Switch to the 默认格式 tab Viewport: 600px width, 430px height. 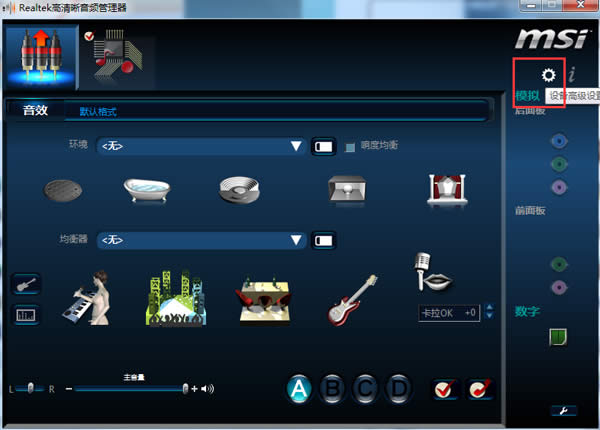point(98,112)
